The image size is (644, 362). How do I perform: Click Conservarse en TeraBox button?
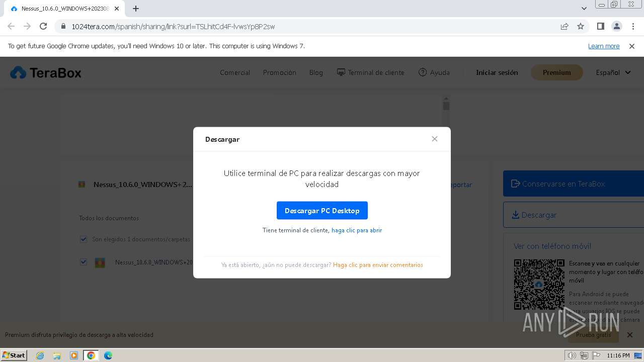coord(574,184)
